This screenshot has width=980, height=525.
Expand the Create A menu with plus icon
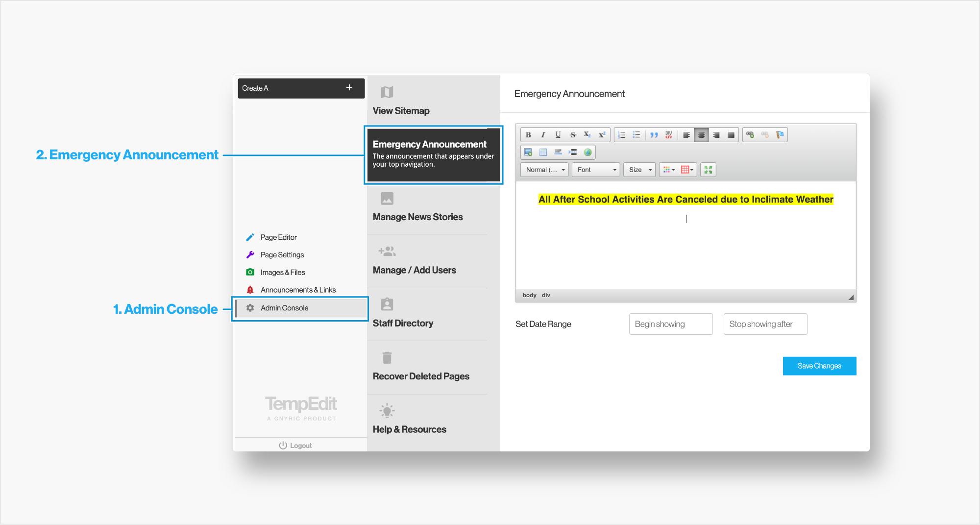349,88
